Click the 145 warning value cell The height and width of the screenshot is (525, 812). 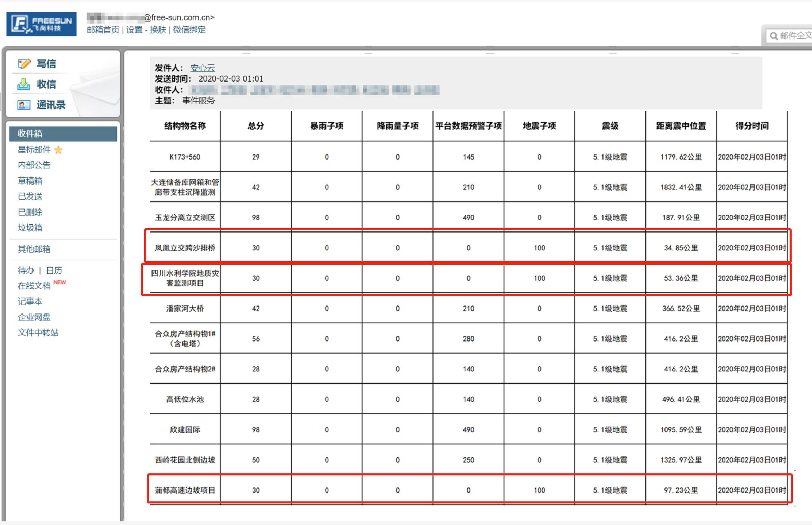(468, 157)
